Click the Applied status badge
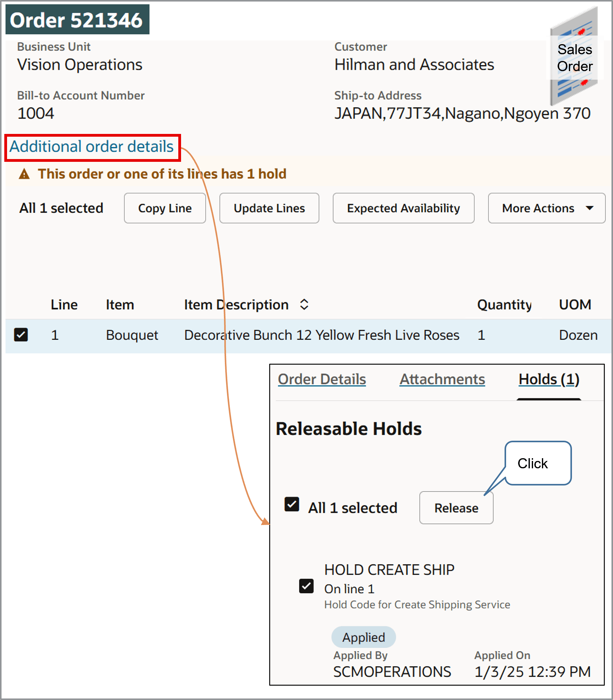The image size is (613, 700). coord(364,637)
